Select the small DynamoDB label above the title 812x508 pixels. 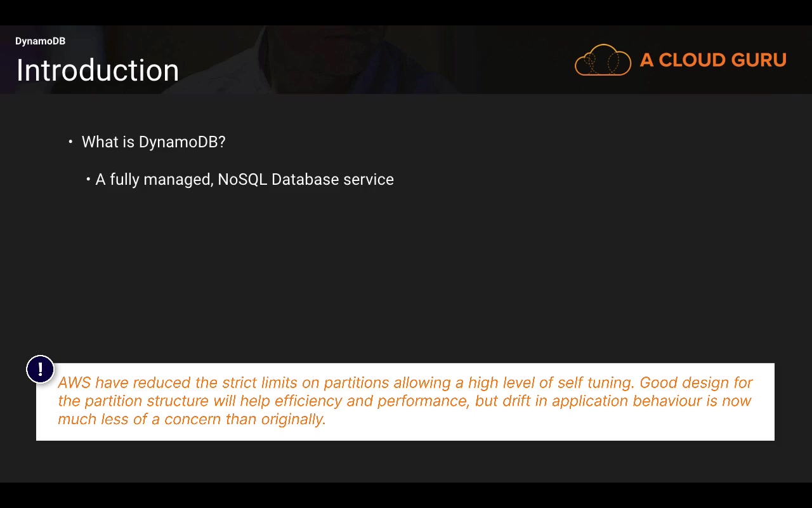[x=40, y=41]
